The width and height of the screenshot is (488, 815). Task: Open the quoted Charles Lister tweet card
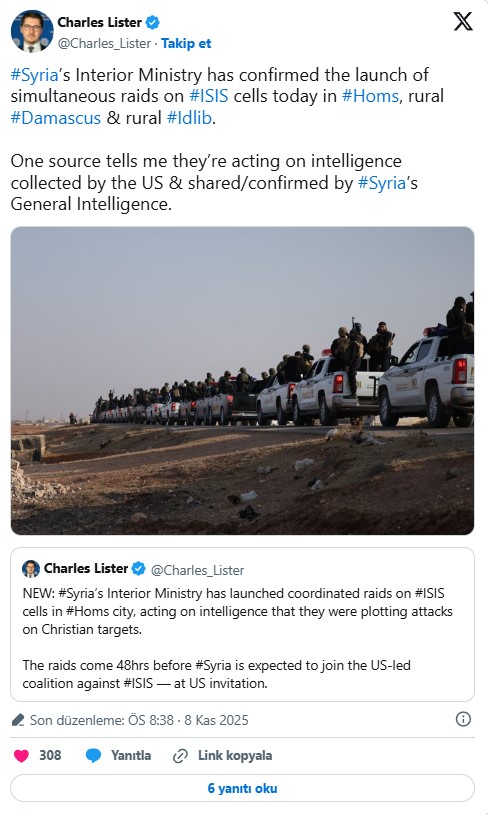[x=242, y=624]
